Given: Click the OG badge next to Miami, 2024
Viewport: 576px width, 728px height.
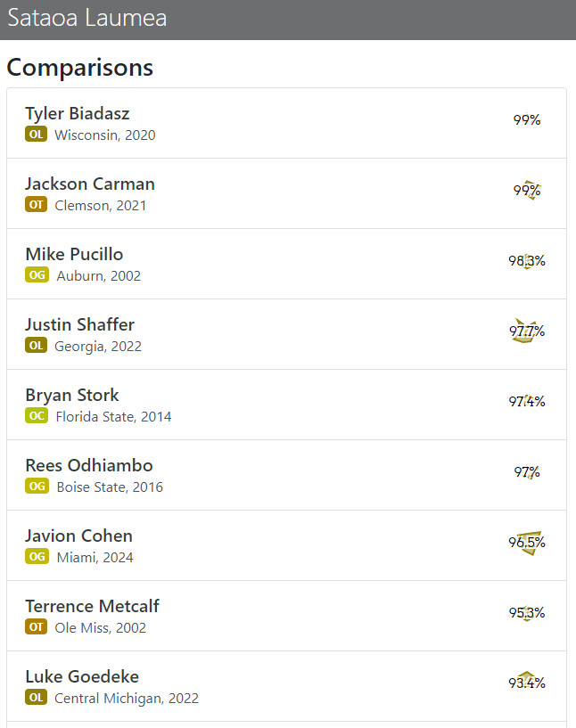Looking at the screenshot, I should [x=37, y=557].
